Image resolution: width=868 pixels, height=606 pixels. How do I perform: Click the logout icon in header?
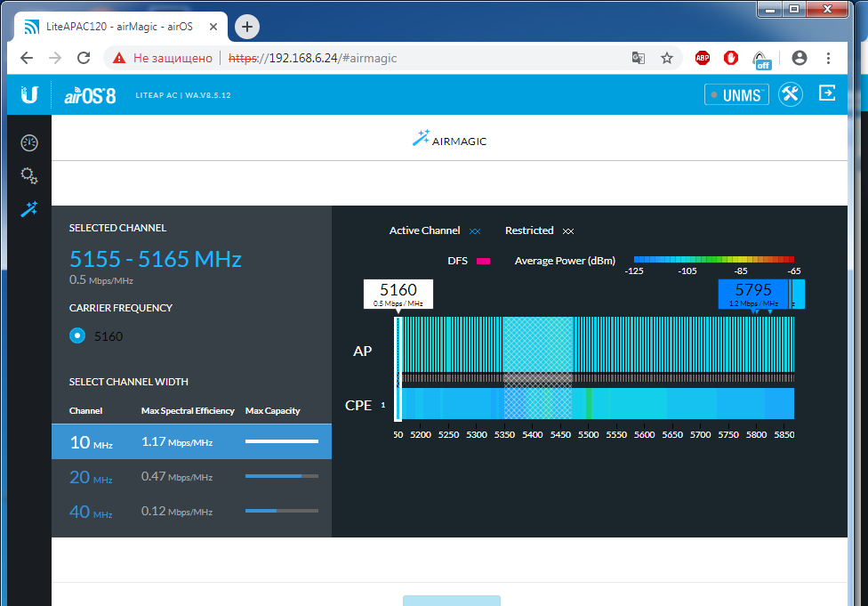[827, 93]
